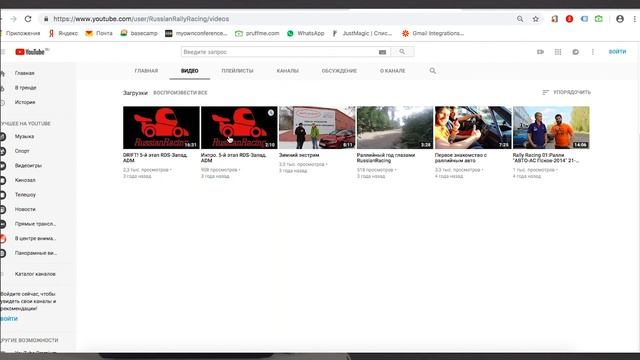
Task: Open the Chrome three-dot menu
Action: click(635, 19)
